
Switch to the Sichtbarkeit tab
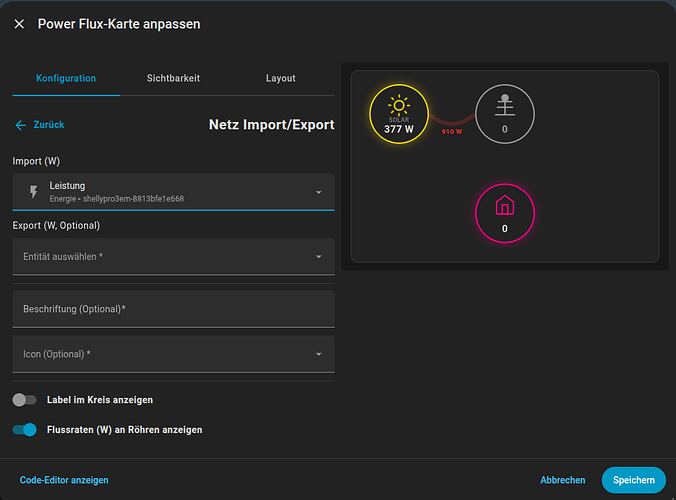coord(173,78)
